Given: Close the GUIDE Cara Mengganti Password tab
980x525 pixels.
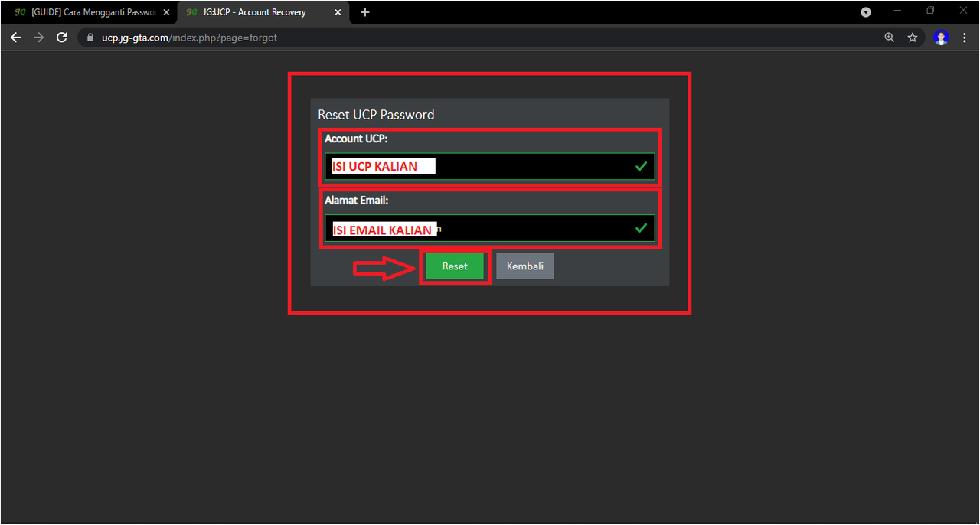Looking at the screenshot, I should (166, 12).
